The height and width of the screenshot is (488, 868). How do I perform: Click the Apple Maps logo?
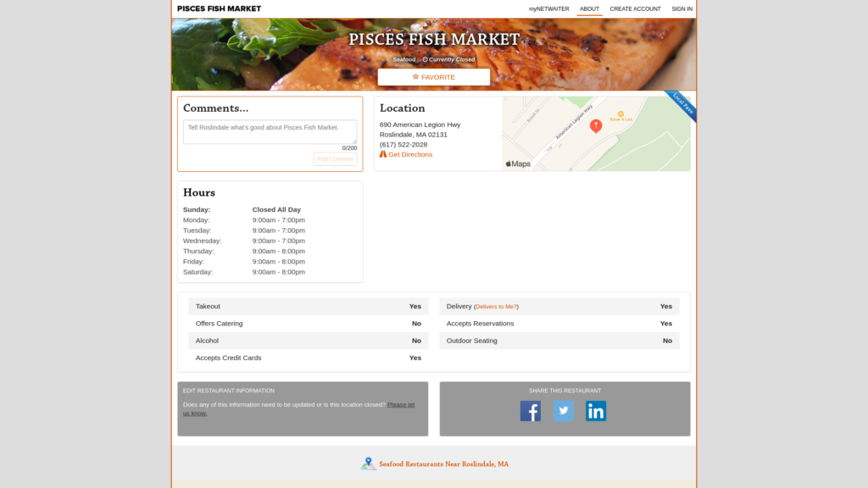pyautogui.click(x=518, y=164)
